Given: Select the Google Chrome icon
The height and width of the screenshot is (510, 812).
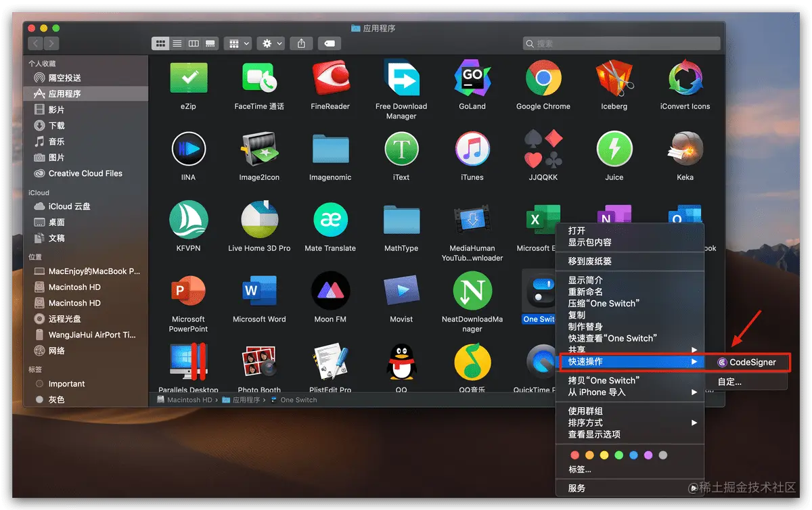Looking at the screenshot, I should point(543,79).
